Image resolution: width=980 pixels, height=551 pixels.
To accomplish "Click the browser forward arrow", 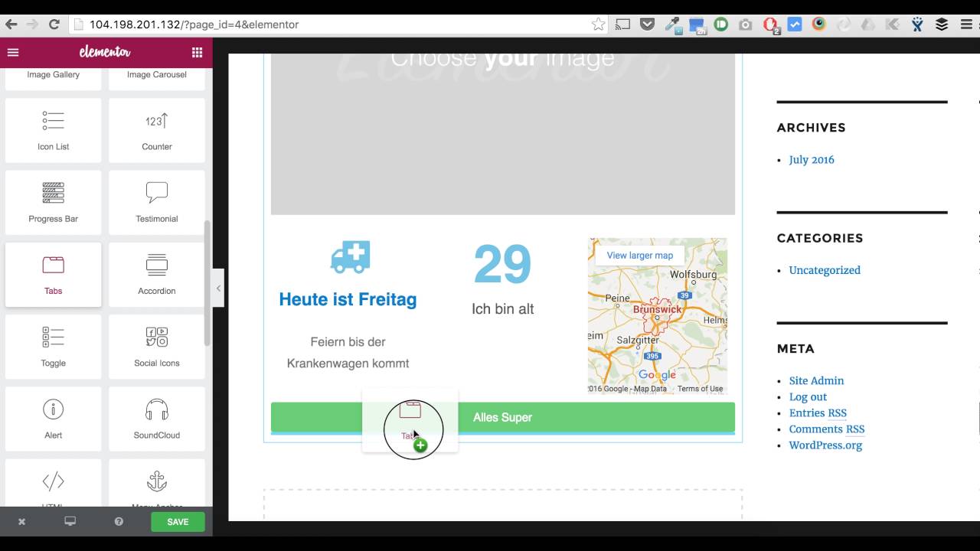I will click(32, 24).
